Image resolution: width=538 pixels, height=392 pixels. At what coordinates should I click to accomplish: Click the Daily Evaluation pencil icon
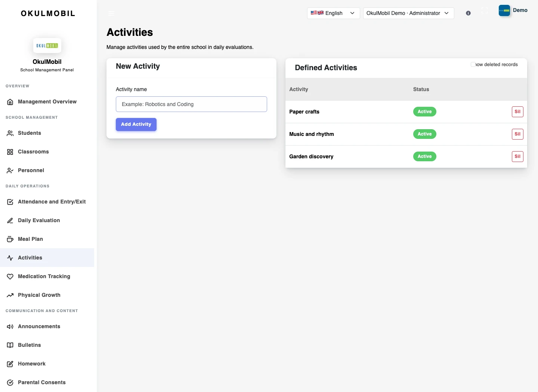point(10,221)
